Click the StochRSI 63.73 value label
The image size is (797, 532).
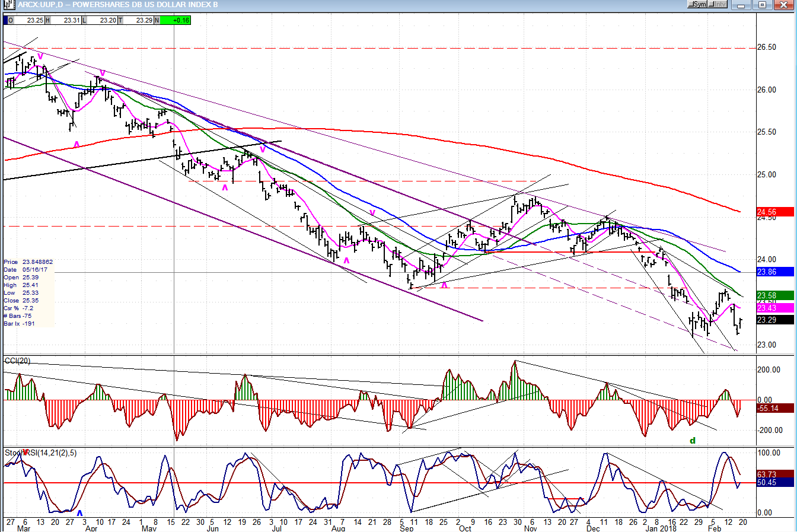(774, 474)
